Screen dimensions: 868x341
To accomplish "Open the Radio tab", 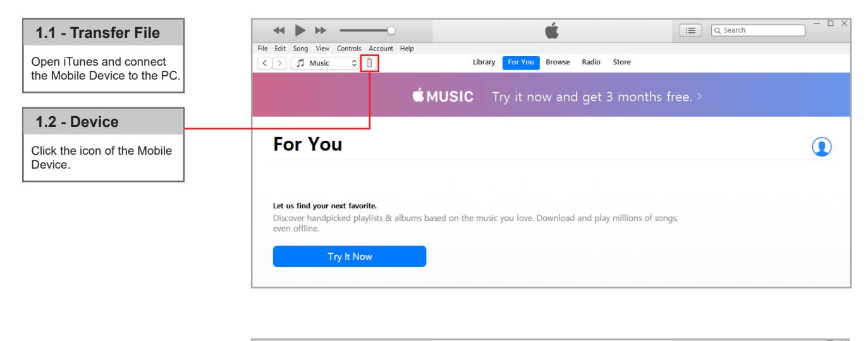I will (590, 62).
